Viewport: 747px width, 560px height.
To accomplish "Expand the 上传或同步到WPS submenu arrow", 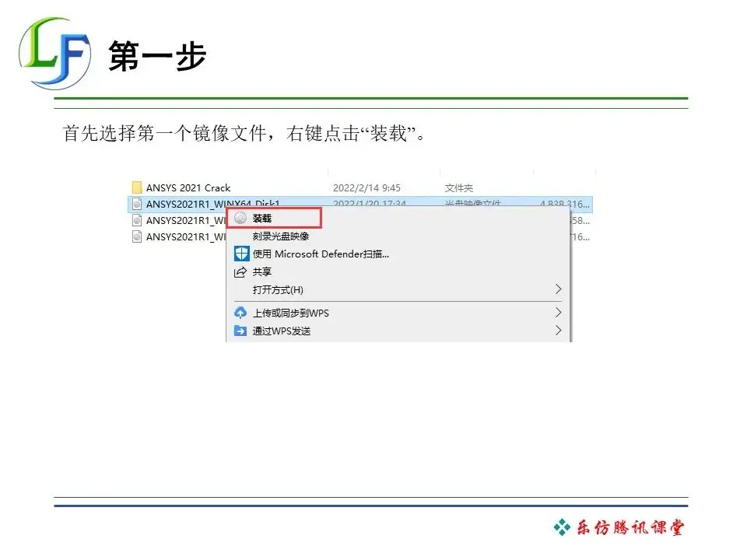I will pos(559,313).
